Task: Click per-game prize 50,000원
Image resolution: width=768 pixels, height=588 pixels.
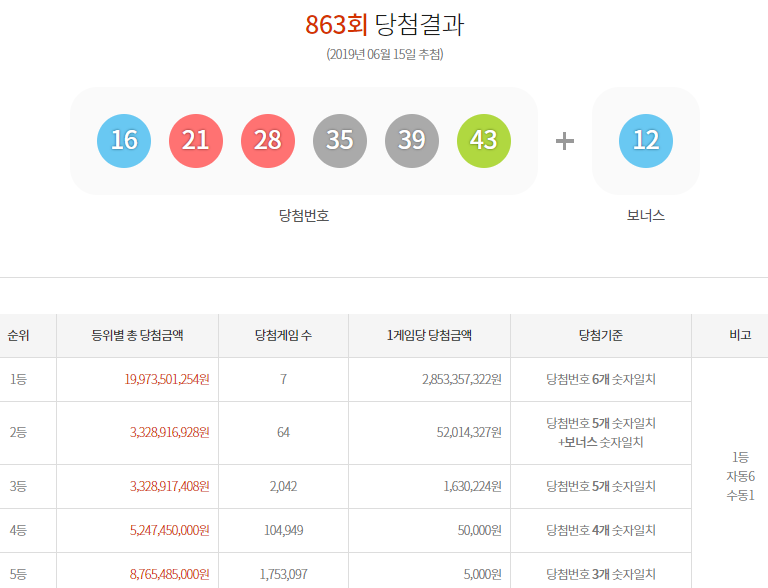Action: [x=480, y=530]
